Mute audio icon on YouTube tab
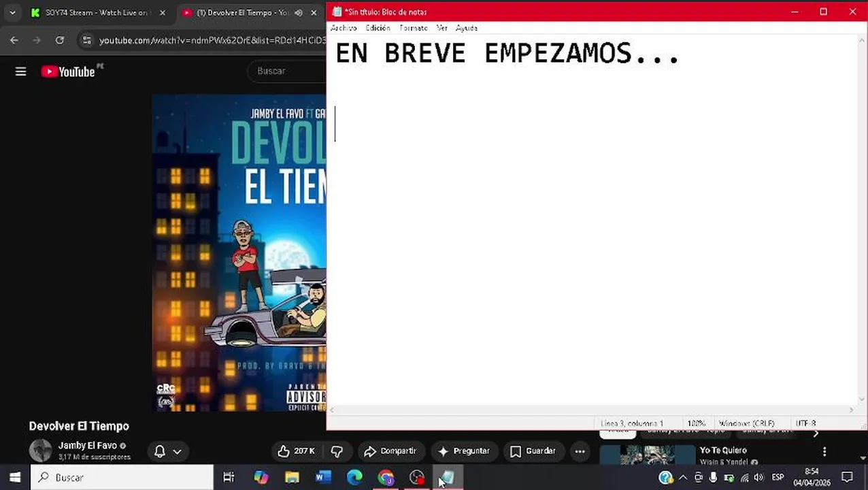868x490 pixels. click(299, 12)
